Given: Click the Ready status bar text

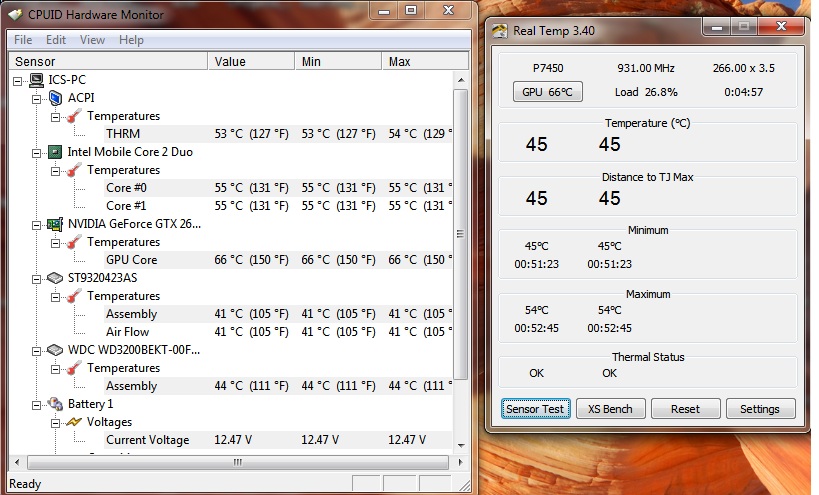Looking at the screenshot, I should (x=25, y=484).
